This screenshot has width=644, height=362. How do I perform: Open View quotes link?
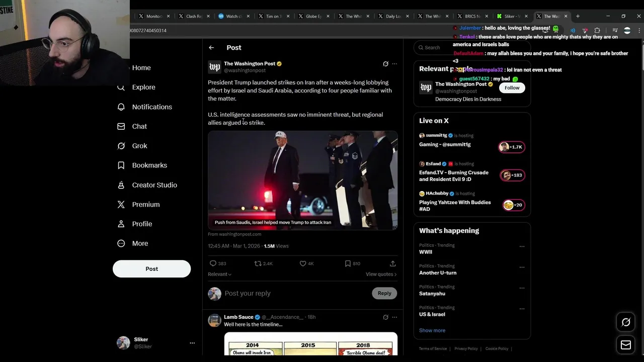pyautogui.click(x=381, y=275)
